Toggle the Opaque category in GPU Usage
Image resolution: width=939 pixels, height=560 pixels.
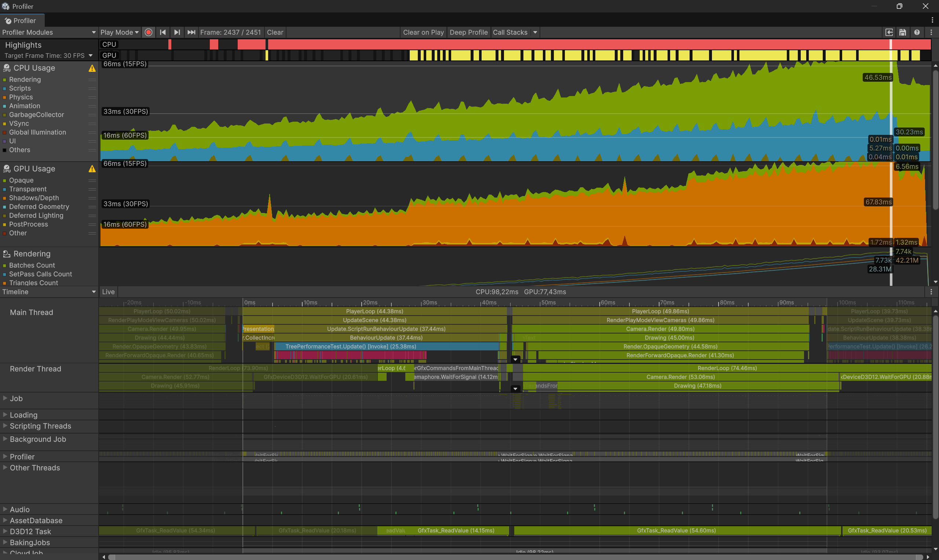4,181
